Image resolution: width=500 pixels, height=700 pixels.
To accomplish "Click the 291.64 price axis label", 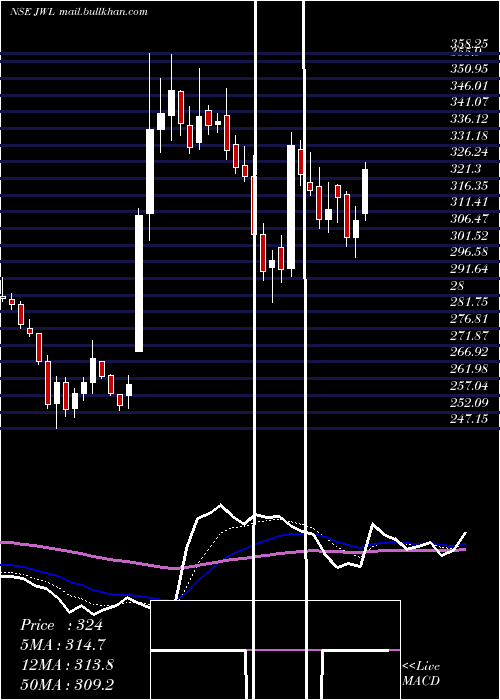I will click(469, 269).
